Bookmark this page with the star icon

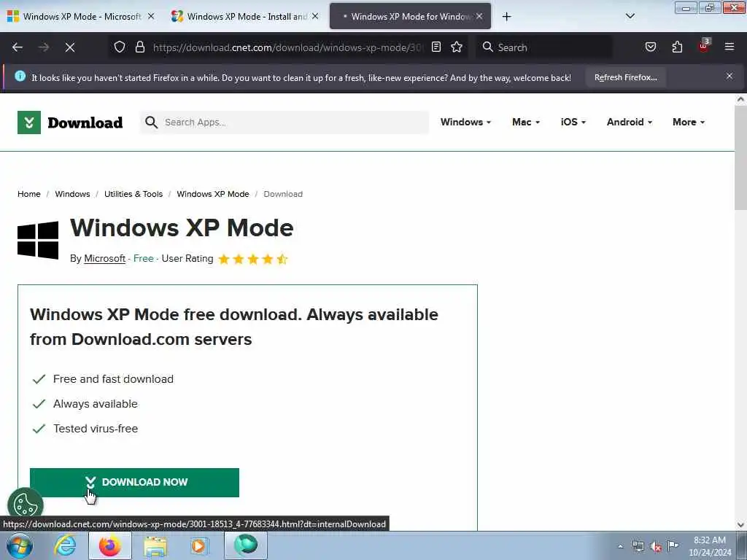coord(457,47)
